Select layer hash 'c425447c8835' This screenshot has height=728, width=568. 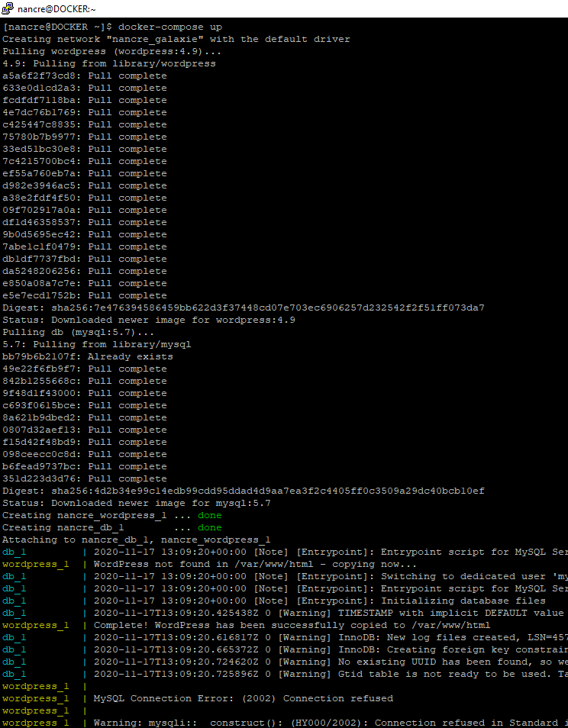(38, 124)
